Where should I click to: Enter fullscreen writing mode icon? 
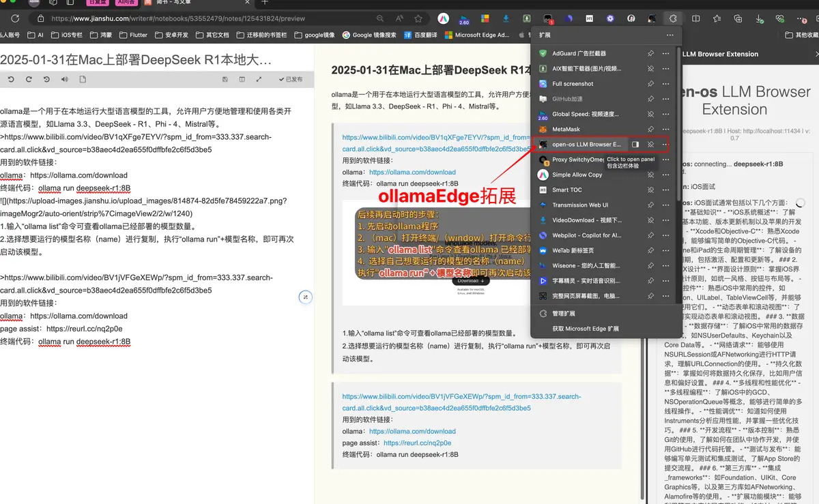259,79
